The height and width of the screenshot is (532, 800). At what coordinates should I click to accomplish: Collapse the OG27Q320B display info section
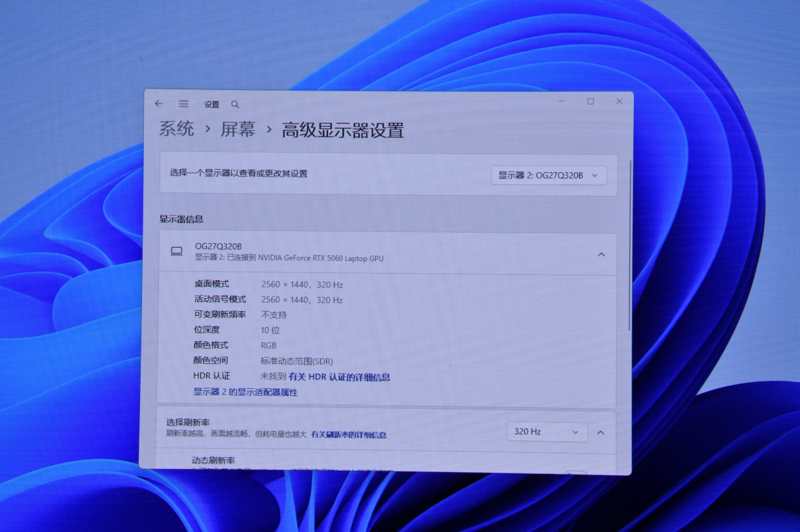tap(601, 255)
